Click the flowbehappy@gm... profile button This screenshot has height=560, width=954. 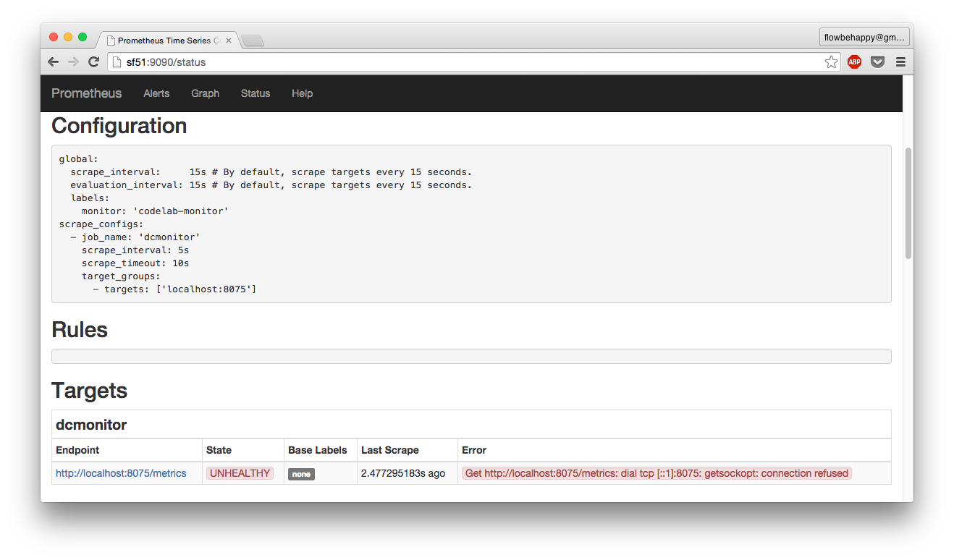(x=864, y=37)
